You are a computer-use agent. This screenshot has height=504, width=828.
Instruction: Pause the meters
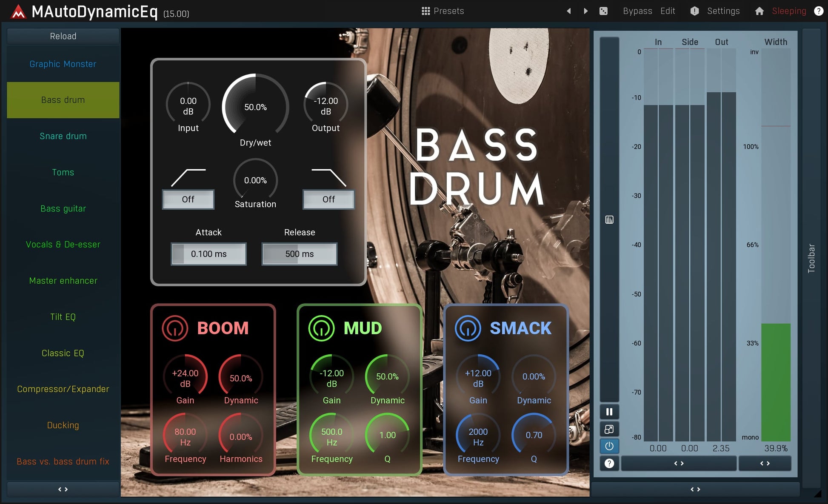click(x=609, y=412)
